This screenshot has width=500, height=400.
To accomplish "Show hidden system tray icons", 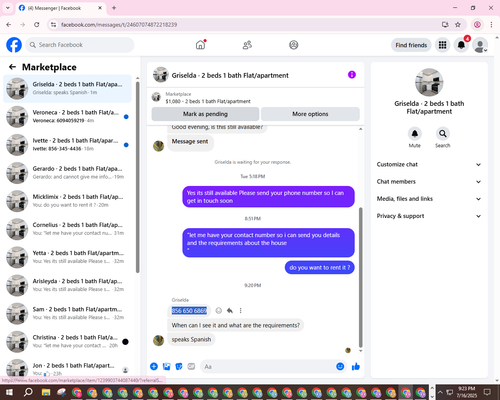I will pyautogui.click(x=440, y=392).
